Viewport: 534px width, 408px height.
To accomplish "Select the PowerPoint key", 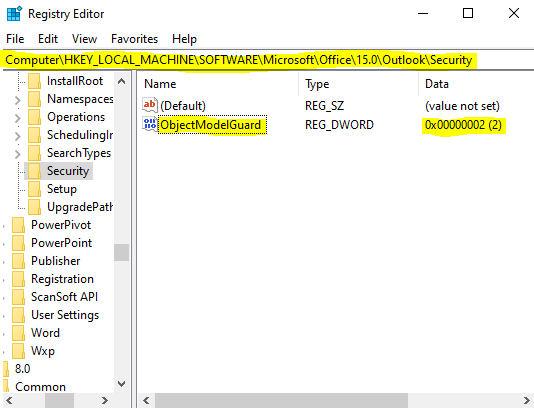I will 62,243.
